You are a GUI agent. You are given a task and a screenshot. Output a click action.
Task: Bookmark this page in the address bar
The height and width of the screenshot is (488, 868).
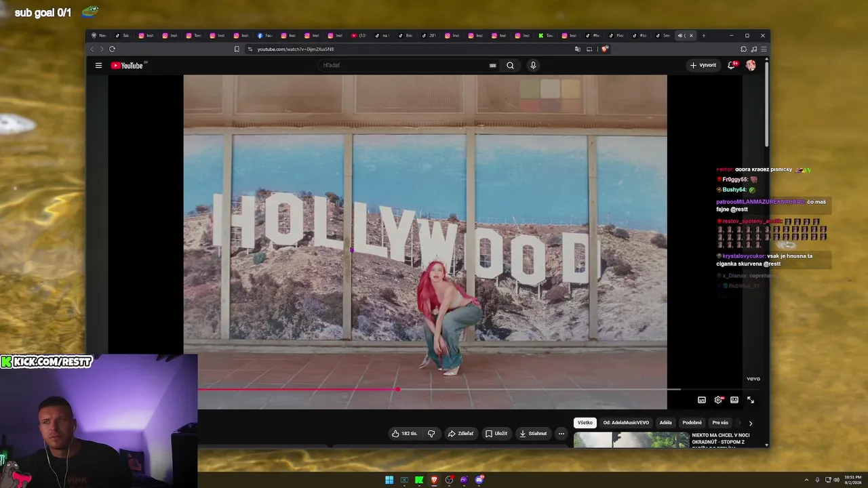pos(237,49)
